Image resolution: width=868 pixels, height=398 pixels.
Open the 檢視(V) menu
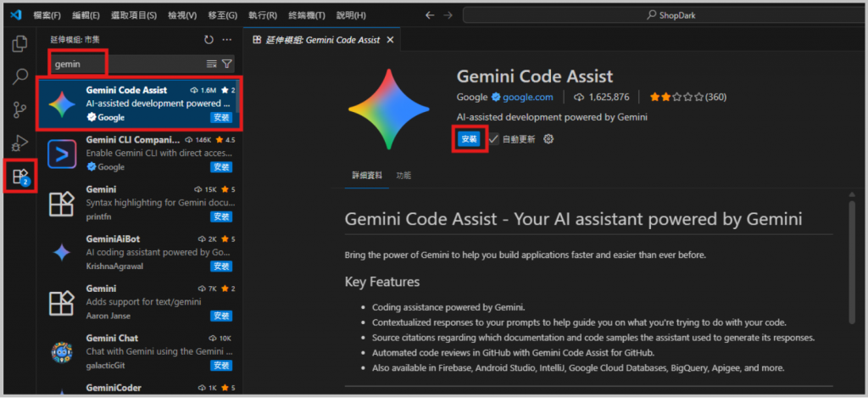coord(183,15)
